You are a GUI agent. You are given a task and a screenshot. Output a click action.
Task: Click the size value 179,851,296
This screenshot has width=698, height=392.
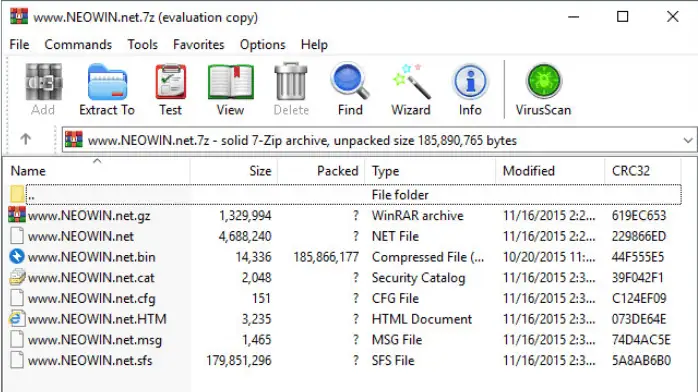click(239, 360)
